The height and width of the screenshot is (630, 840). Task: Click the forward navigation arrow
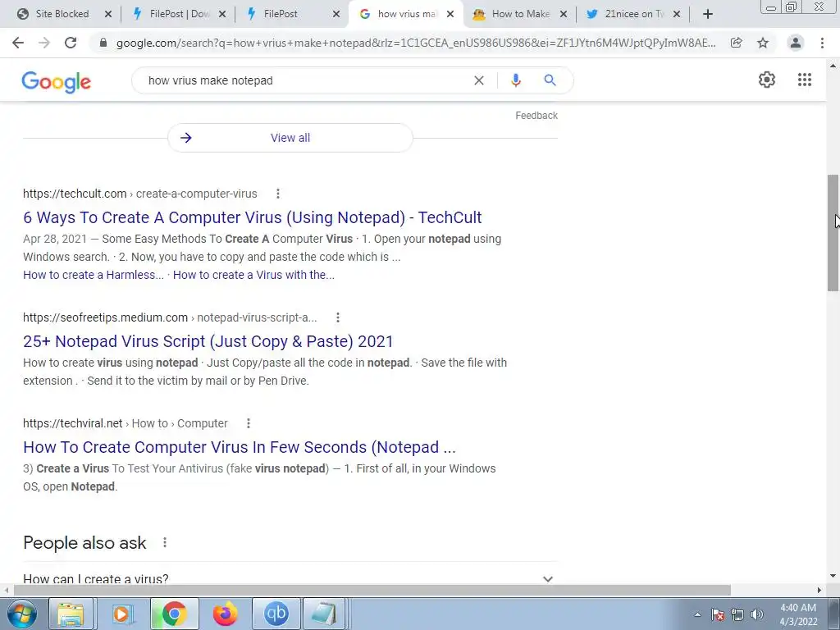[44, 43]
